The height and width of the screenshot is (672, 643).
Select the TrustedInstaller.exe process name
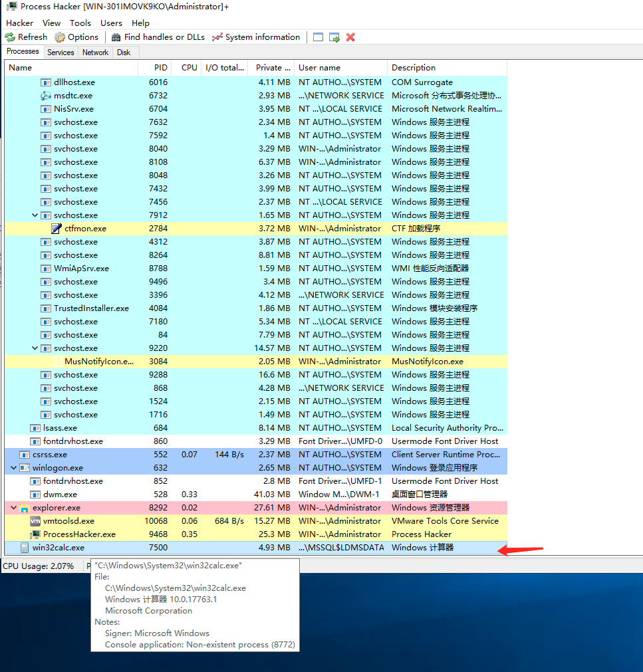coord(91,308)
